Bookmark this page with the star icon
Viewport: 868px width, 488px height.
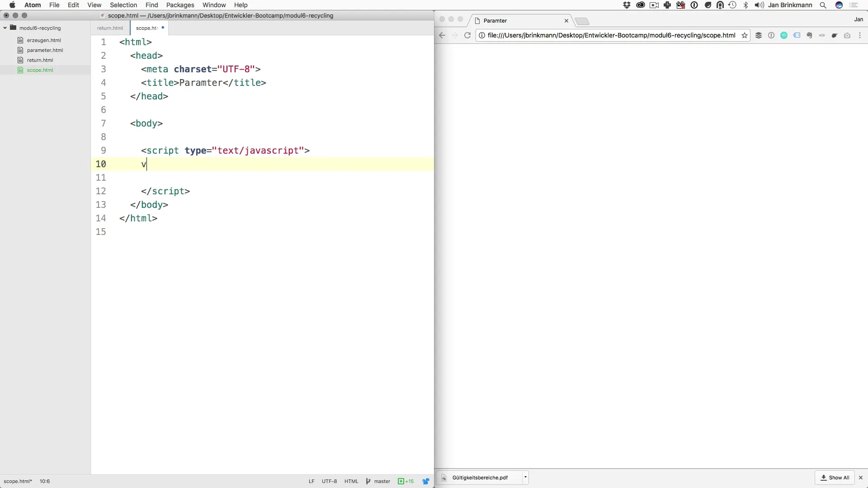pyautogui.click(x=744, y=35)
